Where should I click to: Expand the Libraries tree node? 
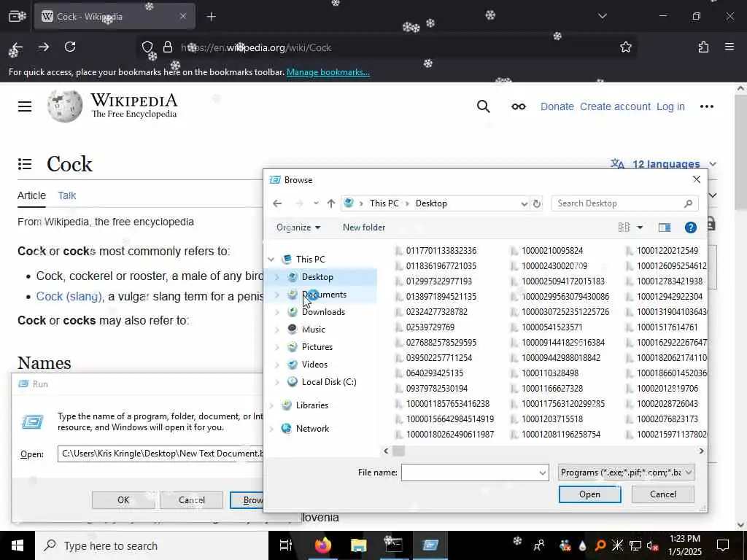click(271, 405)
